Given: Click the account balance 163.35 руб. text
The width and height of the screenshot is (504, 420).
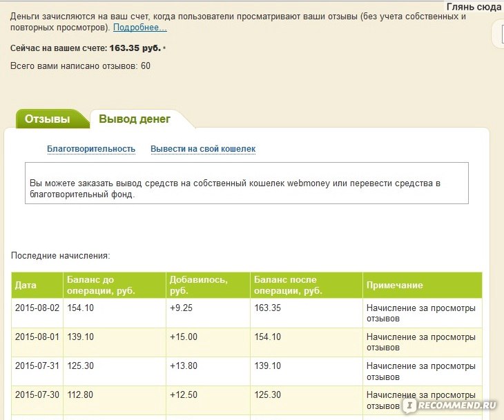Looking at the screenshot, I should click(135, 48).
